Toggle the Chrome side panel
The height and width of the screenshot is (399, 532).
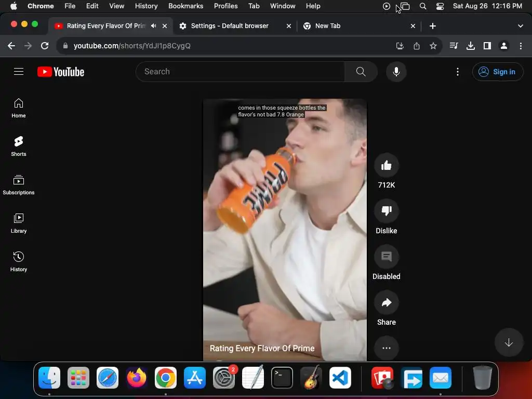[487, 46]
